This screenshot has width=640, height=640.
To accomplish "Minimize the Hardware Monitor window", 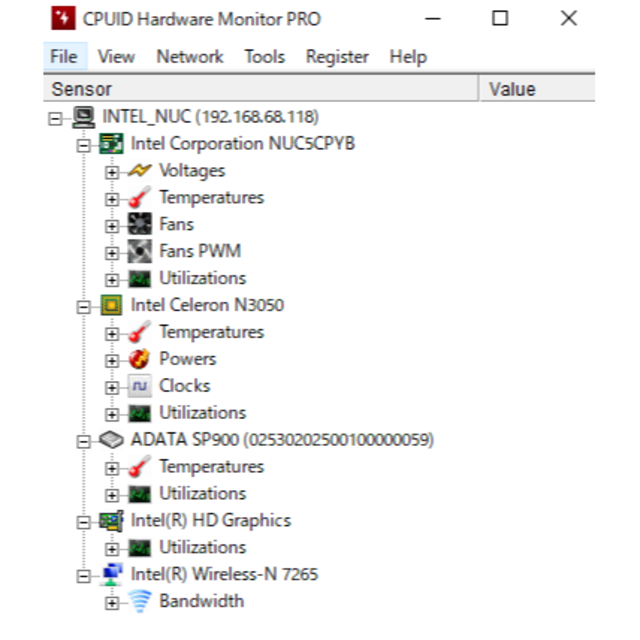I will [x=433, y=18].
